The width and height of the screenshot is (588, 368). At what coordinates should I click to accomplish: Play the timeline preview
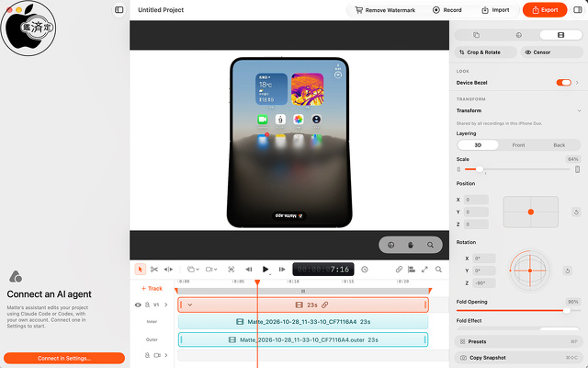tap(266, 269)
